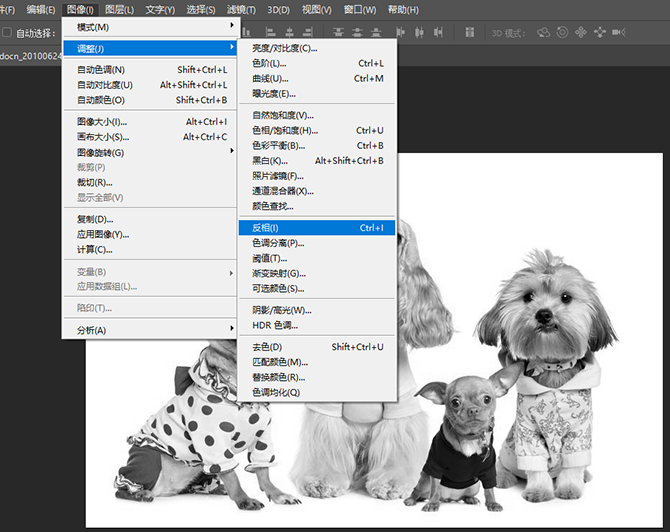Image resolution: width=670 pixels, height=532 pixels.
Task: Choose 阈值(T) threshold
Action: point(317,259)
